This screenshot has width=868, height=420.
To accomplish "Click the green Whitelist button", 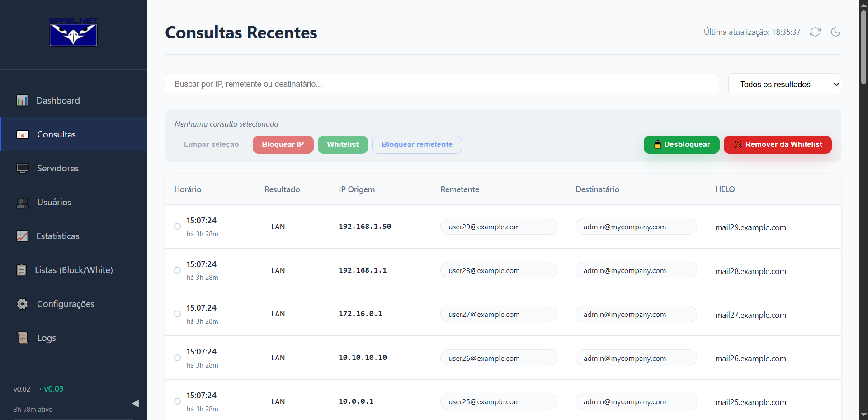I will 343,145.
